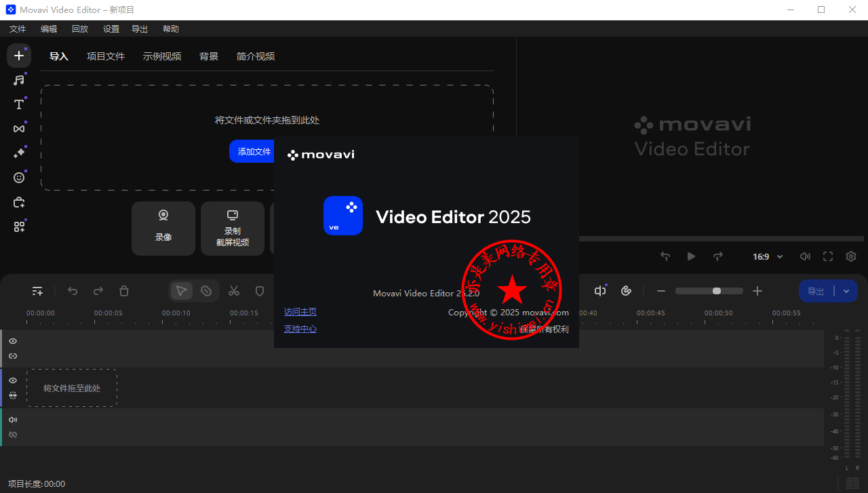
Task: Open the Transitions bow-tie sidebar section
Action: coord(19,129)
